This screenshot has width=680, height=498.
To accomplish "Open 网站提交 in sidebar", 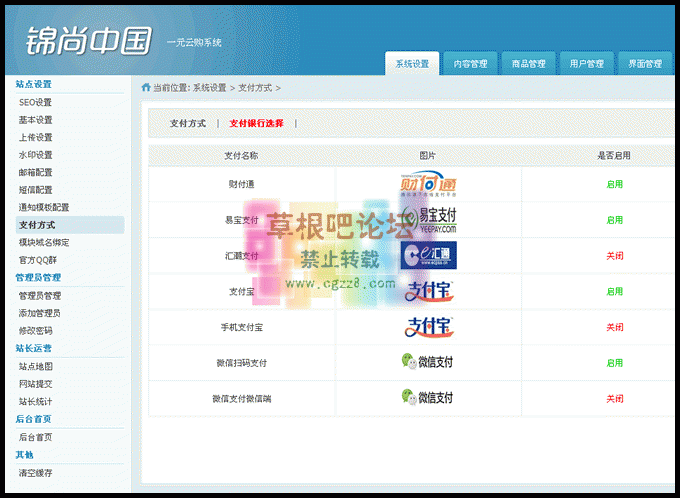I will click(x=35, y=384).
